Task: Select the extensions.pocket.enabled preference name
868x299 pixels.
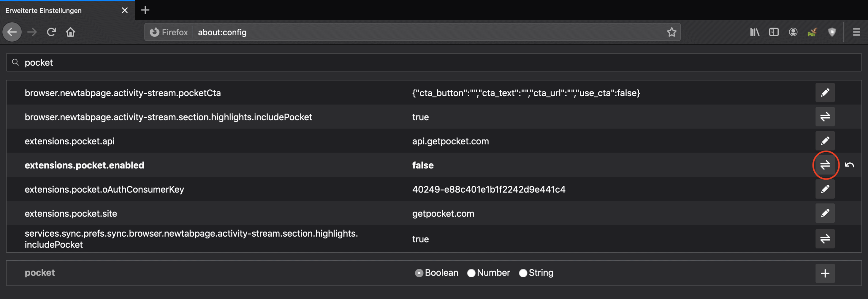Action: click(x=84, y=165)
